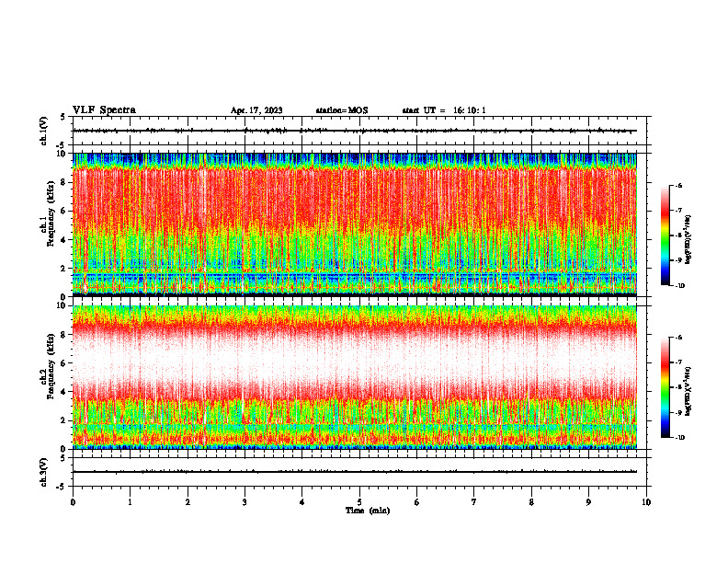The width and height of the screenshot is (728, 563).
Task: Click x-axis tick label "2" under Time axis
Action: pyautogui.click(x=188, y=502)
